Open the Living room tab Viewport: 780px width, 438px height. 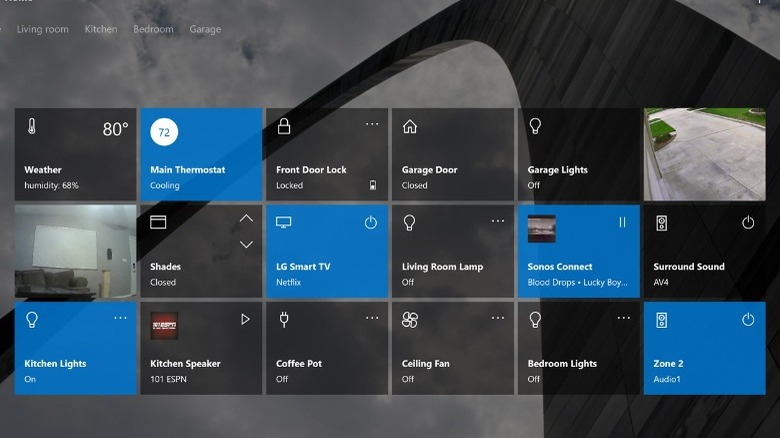[x=43, y=29]
